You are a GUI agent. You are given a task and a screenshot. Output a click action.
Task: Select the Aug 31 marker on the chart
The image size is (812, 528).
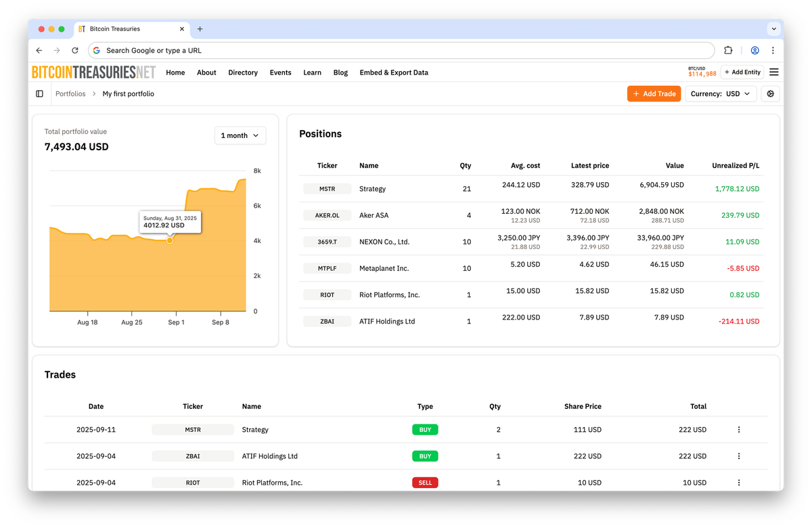tap(170, 240)
